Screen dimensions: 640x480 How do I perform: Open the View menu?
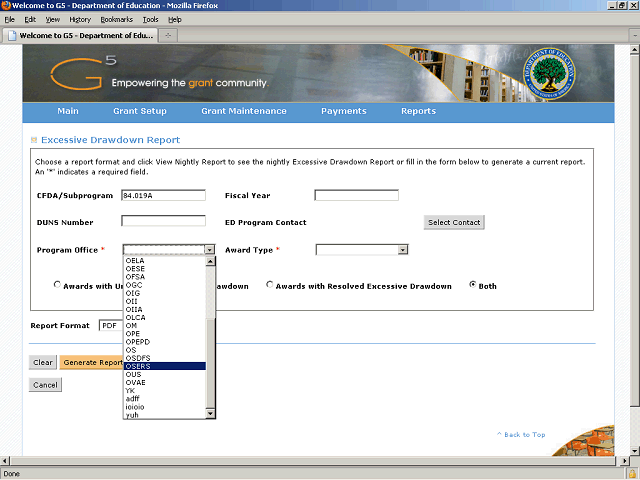[52, 20]
